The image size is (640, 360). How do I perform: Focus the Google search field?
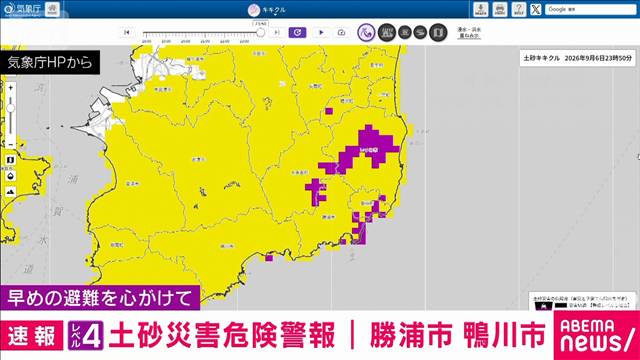point(590,9)
